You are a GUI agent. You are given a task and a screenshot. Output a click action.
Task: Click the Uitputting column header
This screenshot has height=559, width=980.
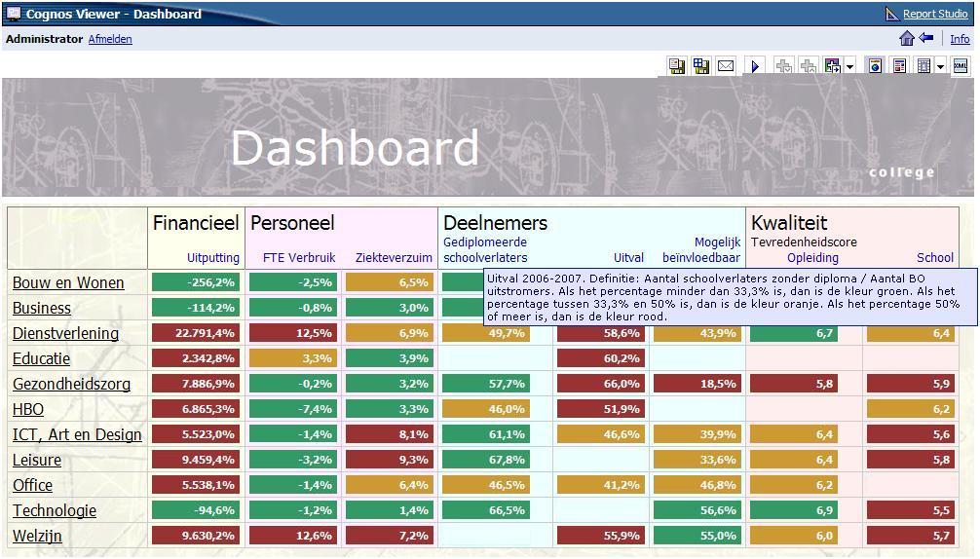point(213,257)
